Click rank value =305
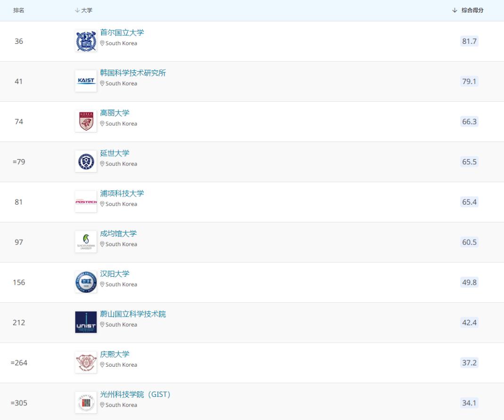504x420 pixels. tap(19, 403)
